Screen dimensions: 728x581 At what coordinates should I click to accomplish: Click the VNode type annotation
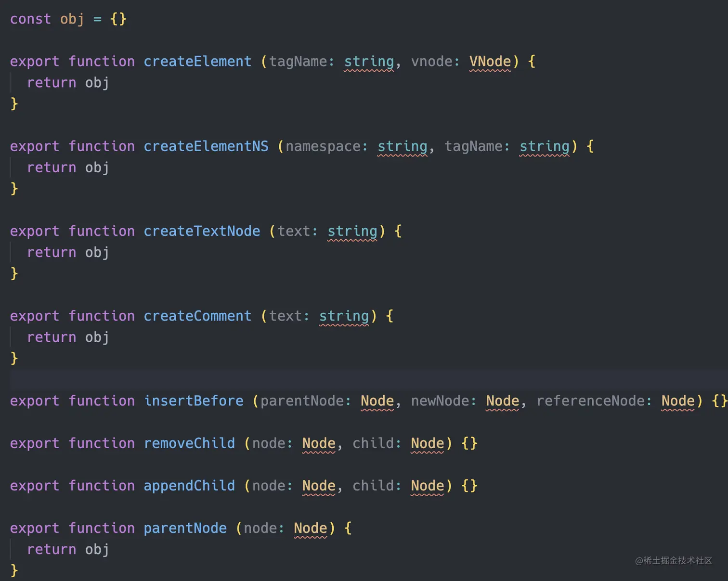490,61
